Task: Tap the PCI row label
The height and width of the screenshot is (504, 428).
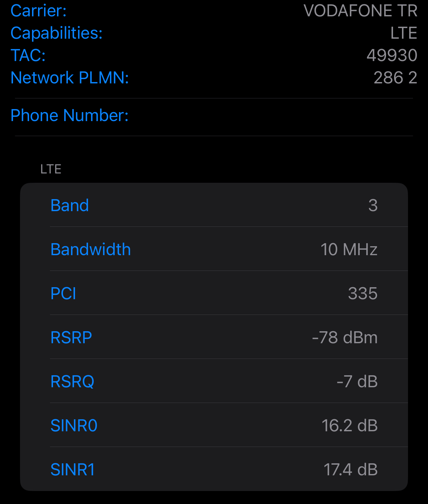Action: pos(63,294)
